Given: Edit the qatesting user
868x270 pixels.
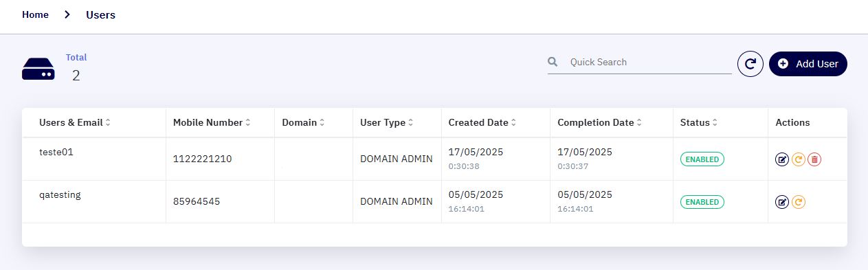Looking at the screenshot, I should click(781, 202).
